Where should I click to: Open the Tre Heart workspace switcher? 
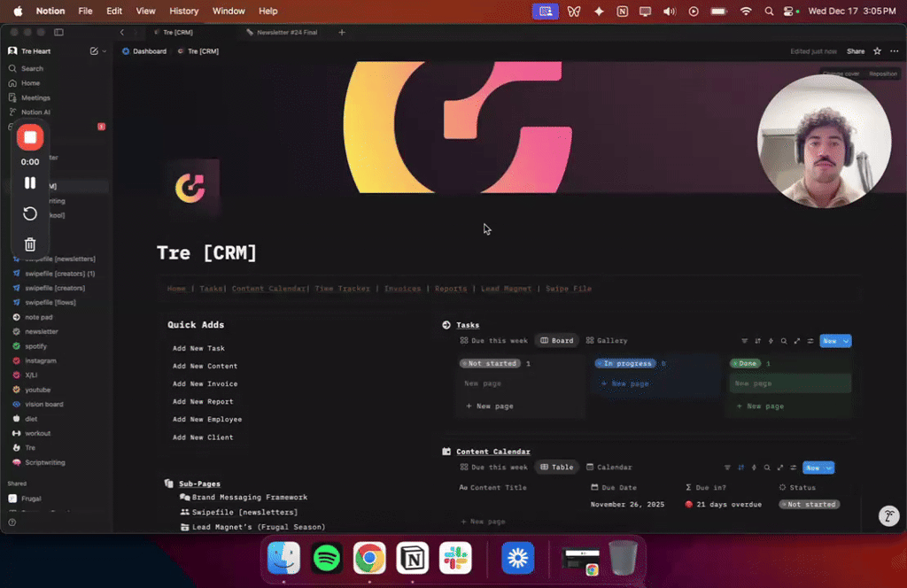pos(35,50)
